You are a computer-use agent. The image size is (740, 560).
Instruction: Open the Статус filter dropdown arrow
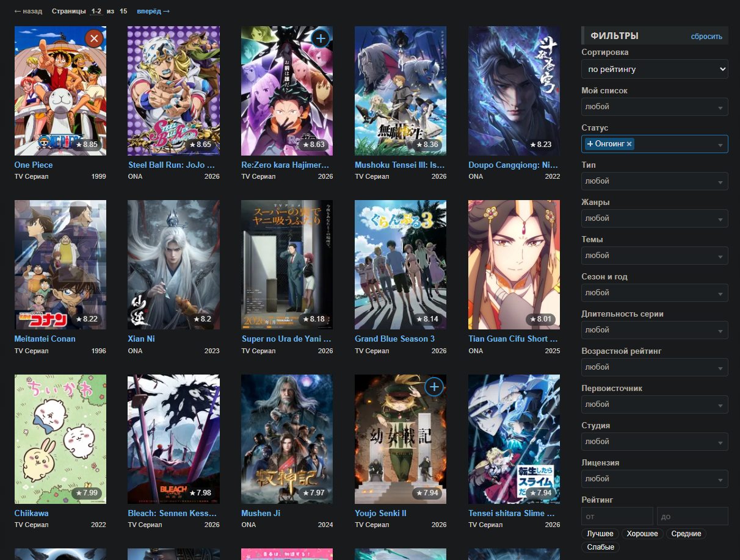[x=720, y=145]
